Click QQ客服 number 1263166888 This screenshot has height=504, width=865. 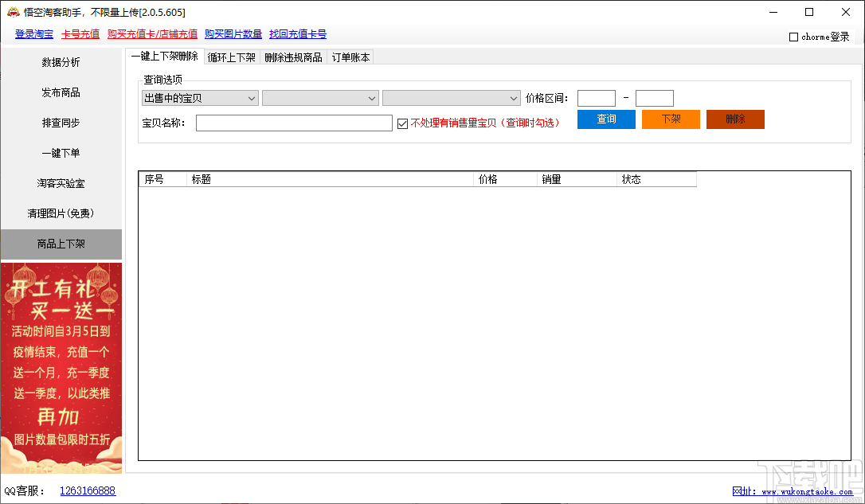[x=88, y=490]
